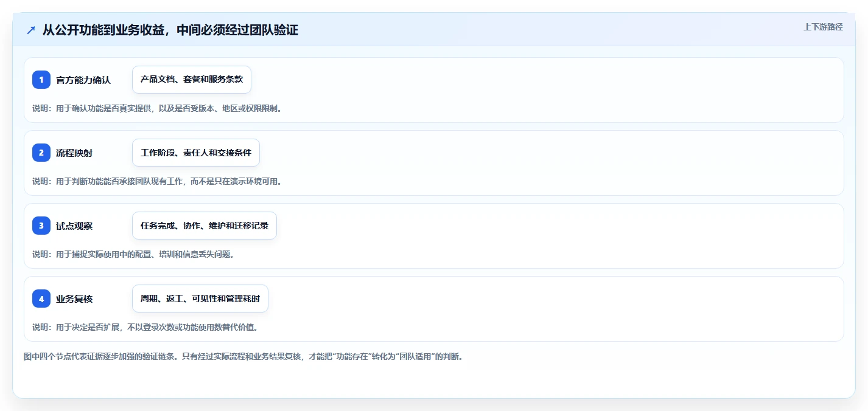Screen dimensions: 868x411
Task: Click the note starting 说明：用于决定是否扩展
Action: pyautogui.click(x=145, y=327)
